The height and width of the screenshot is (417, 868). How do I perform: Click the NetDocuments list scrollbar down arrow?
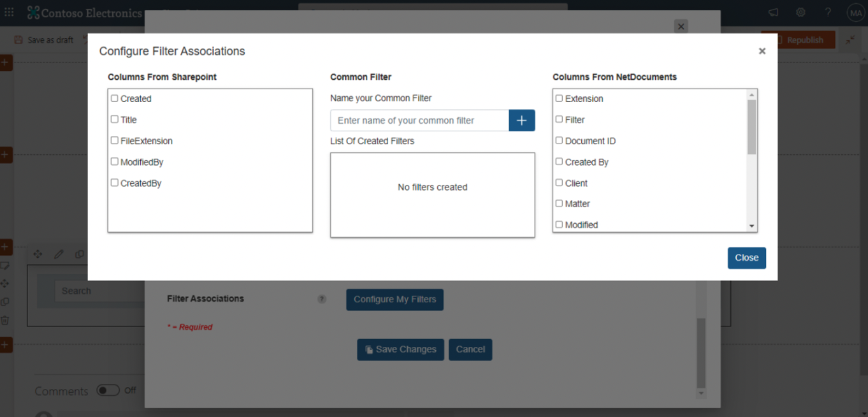tap(751, 226)
